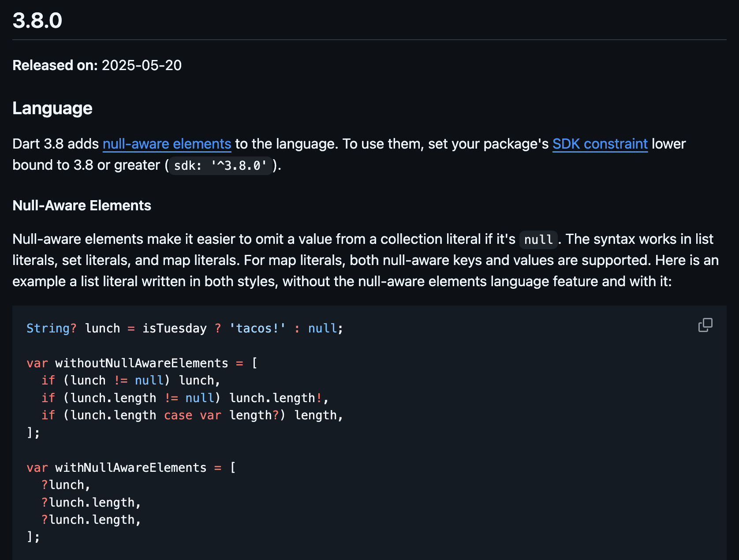Copy the code block with the copy icon

[x=705, y=325]
